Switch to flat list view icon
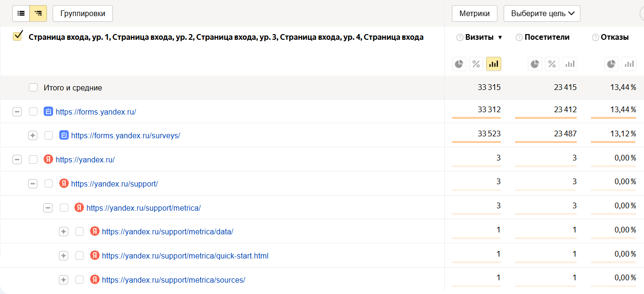 pos(21,14)
